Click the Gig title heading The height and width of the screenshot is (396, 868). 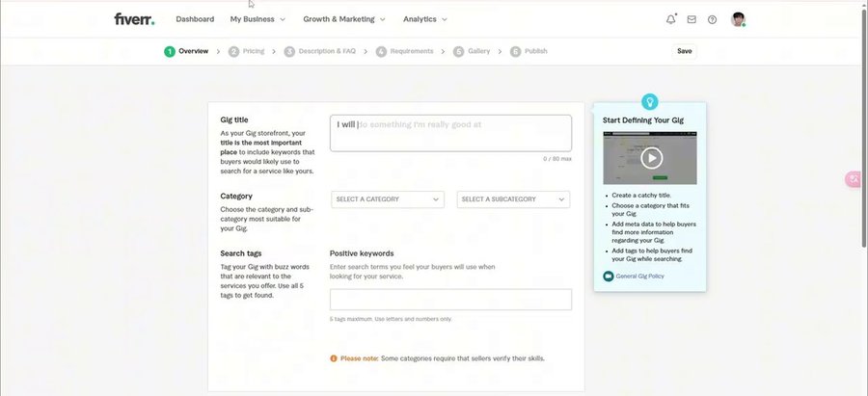(234, 120)
